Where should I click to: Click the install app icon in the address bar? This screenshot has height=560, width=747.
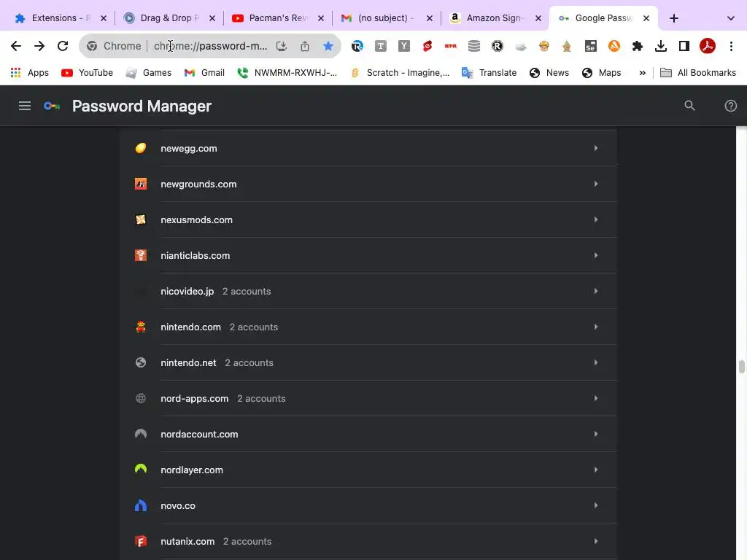282,46
